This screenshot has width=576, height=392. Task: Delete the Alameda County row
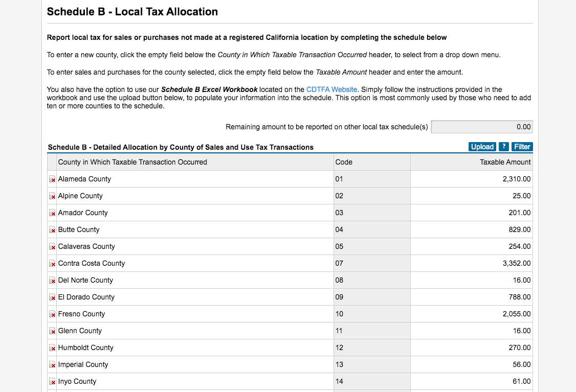click(x=52, y=179)
